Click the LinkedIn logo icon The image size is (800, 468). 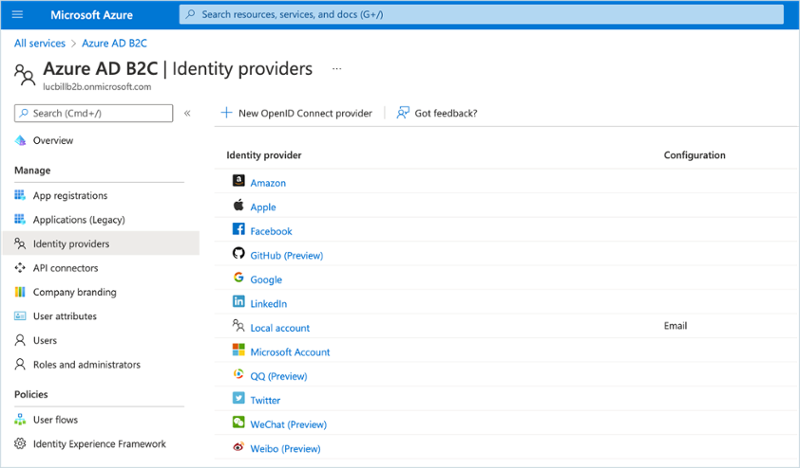tap(238, 302)
